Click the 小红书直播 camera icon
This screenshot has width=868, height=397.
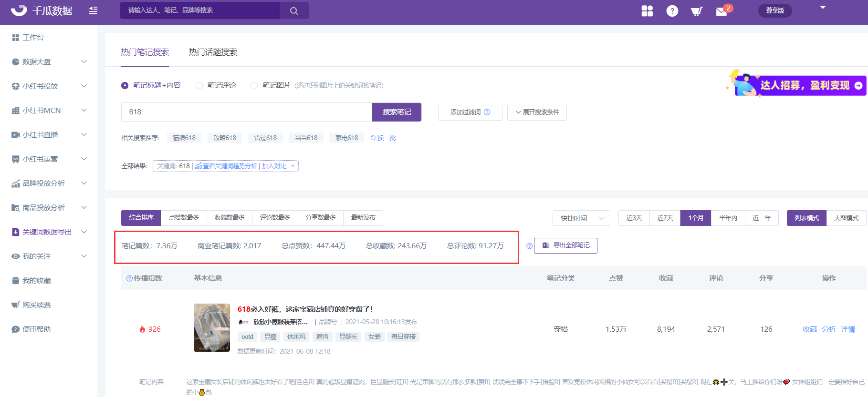tap(16, 135)
